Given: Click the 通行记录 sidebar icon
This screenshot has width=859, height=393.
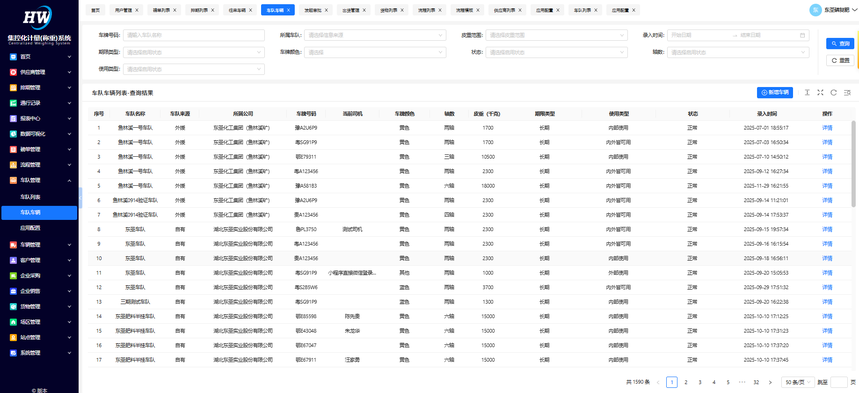Looking at the screenshot, I should (13, 102).
